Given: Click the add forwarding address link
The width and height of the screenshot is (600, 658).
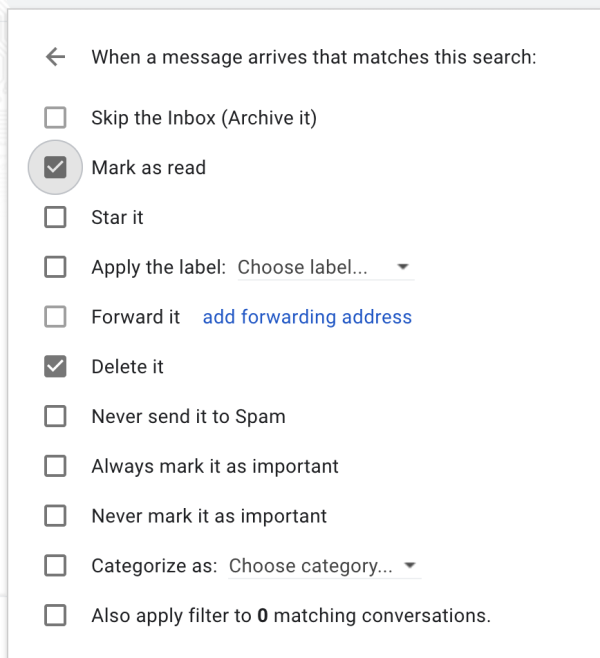Looking at the screenshot, I should tap(307, 317).
